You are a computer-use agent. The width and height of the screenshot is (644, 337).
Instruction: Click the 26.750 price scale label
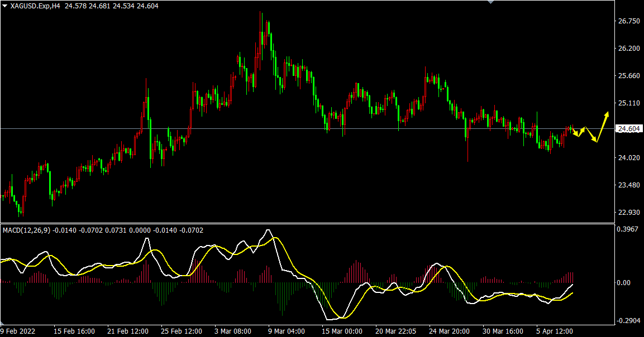pyautogui.click(x=628, y=21)
